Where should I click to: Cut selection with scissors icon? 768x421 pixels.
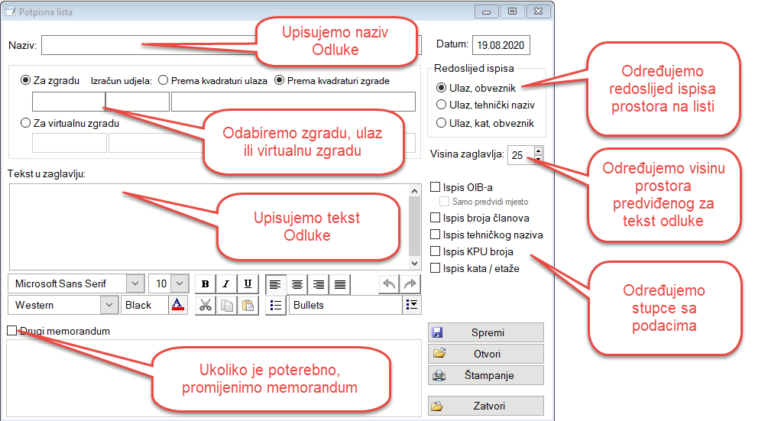205,305
